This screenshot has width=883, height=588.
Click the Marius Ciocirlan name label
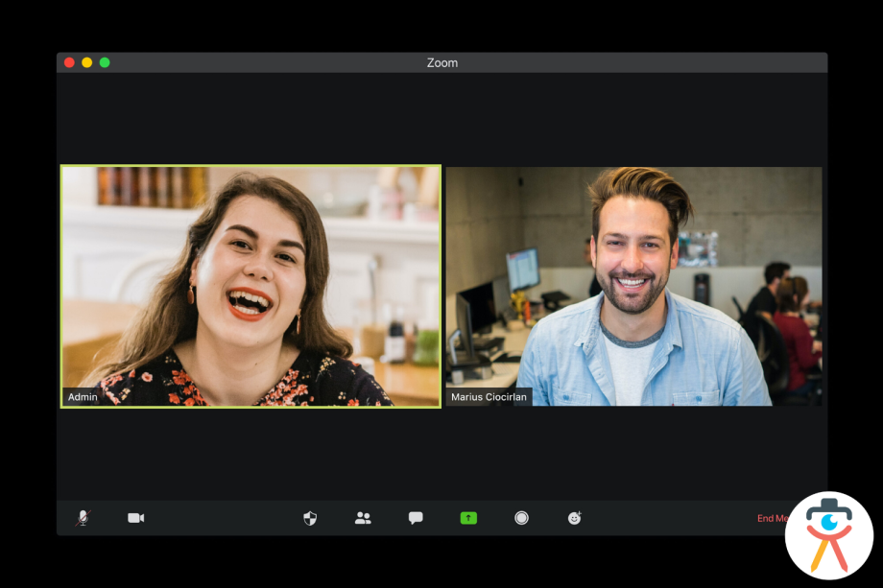tap(489, 397)
